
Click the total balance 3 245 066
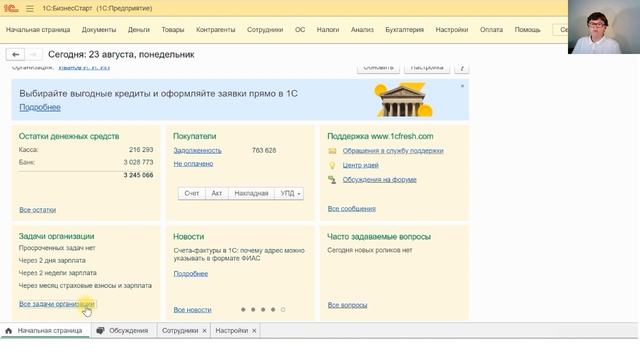coord(138,175)
